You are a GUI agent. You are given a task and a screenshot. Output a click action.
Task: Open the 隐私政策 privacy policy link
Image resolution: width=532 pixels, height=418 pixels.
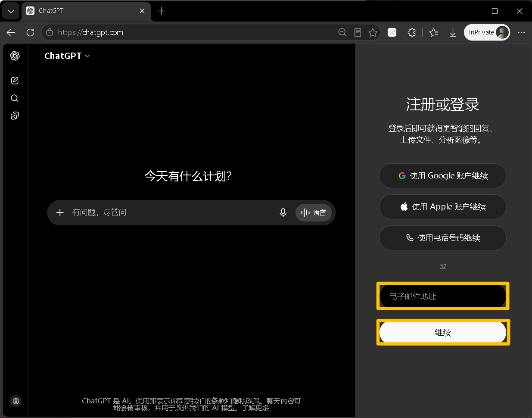246,401
